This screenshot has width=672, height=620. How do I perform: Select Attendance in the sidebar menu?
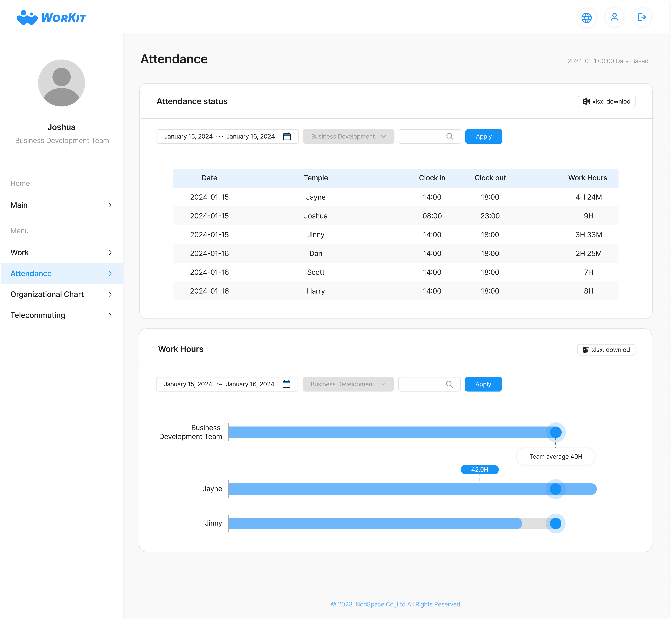pos(31,273)
